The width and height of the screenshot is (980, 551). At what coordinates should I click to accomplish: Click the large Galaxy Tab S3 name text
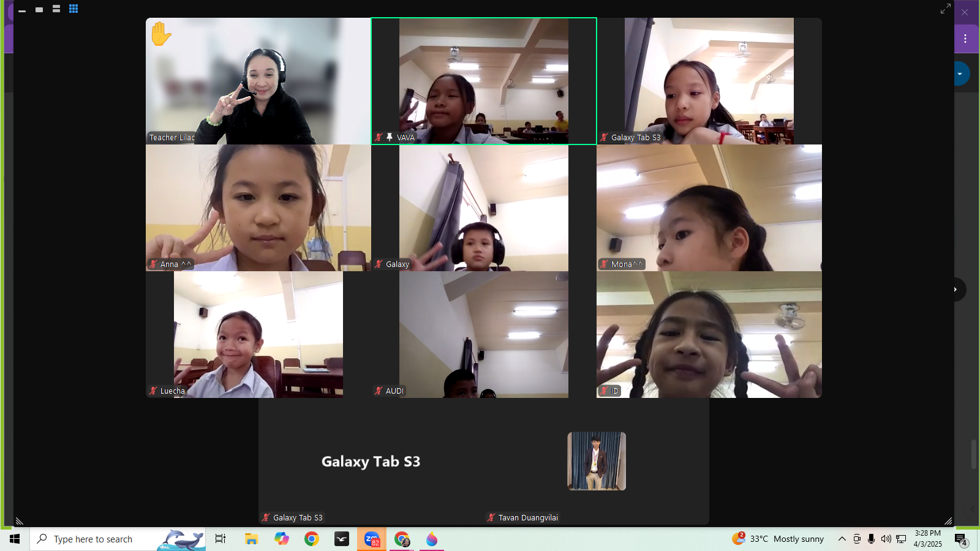[x=371, y=462]
